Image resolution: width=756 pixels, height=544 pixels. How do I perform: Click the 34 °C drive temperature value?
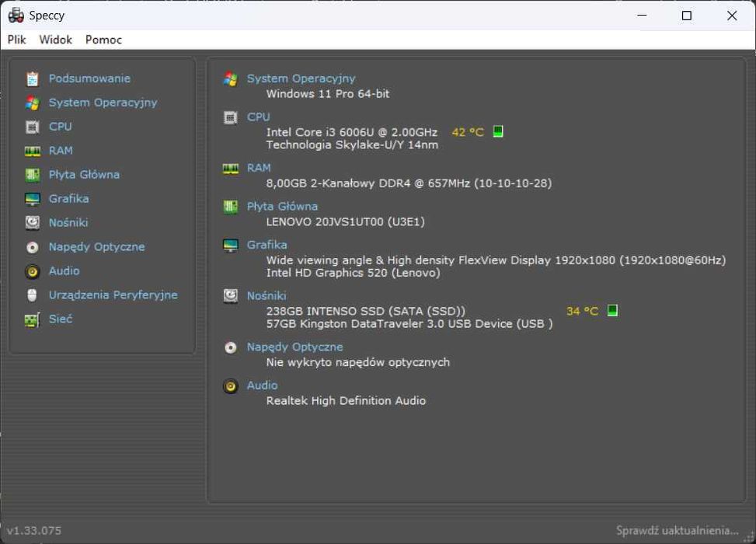tap(582, 311)
